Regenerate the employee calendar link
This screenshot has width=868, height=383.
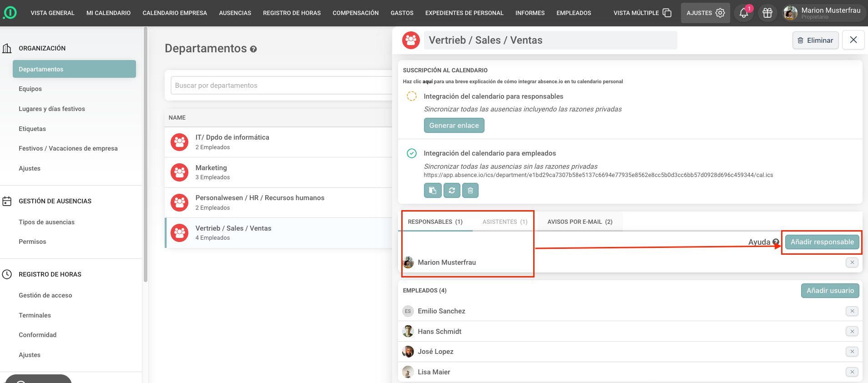(x=452, y=191)
